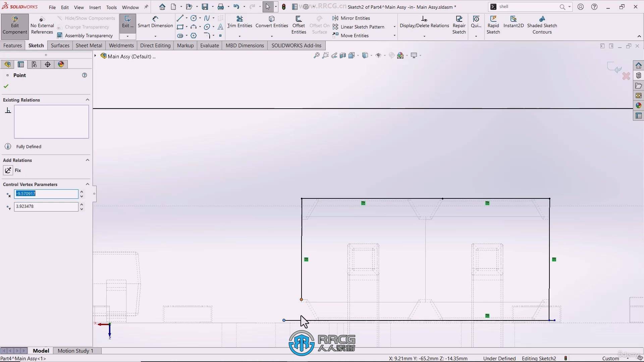Toggle the Edit Component button
This screenshot has height=362, width=644.
(x=15, y=25)
